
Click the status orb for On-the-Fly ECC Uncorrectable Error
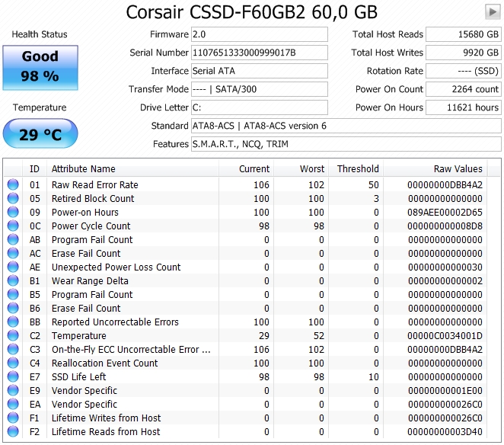tap(13, 350)
